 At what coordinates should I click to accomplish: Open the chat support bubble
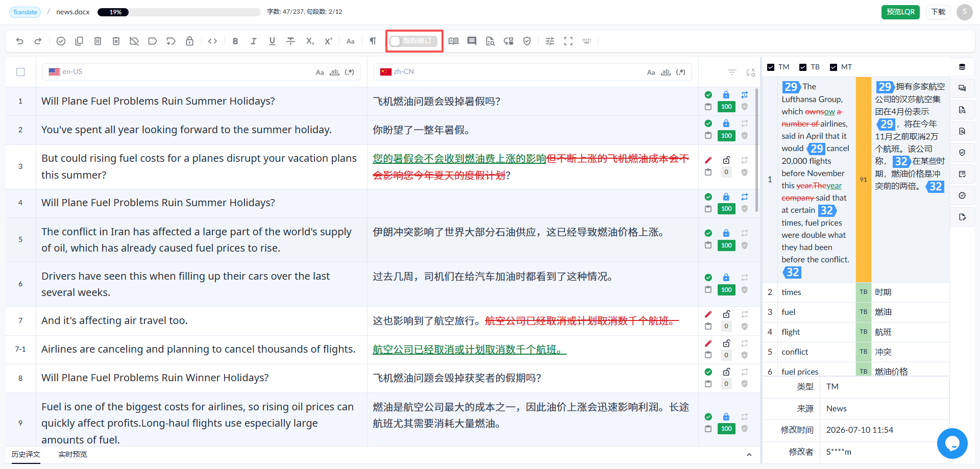[x=952, y=443]
